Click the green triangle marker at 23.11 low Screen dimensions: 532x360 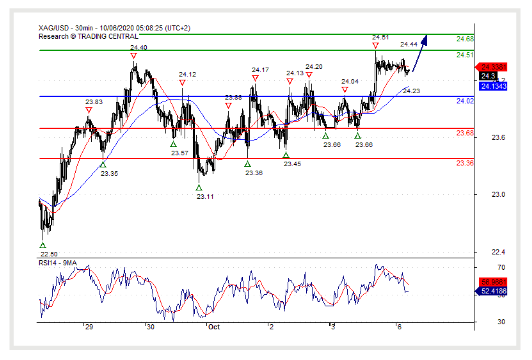tap(199, 188)
